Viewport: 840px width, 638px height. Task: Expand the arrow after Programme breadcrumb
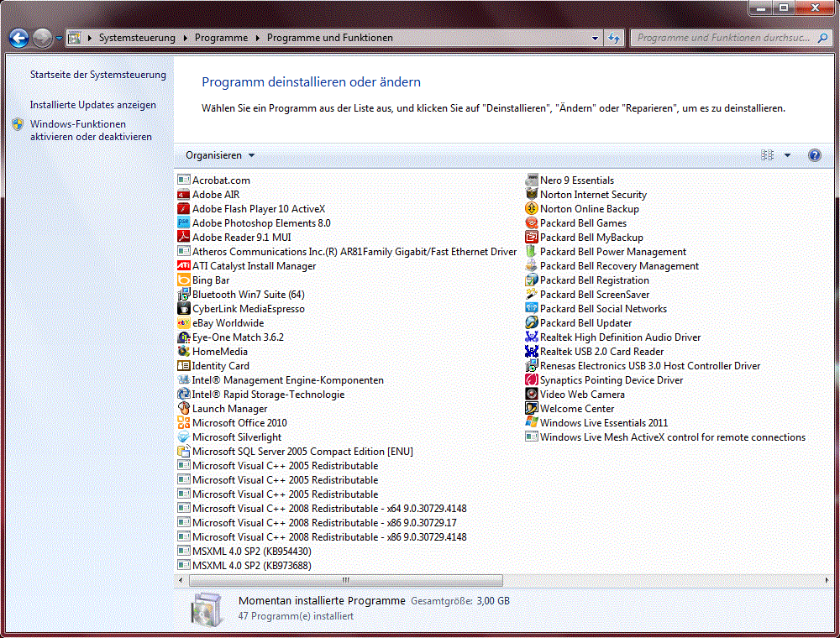coord(258,38)
